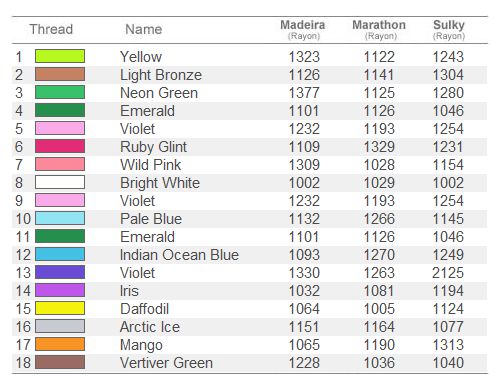Screen dimensions: 500x384
Task: Click the Wild Pink thread swatch
Action: click(60, 164)
